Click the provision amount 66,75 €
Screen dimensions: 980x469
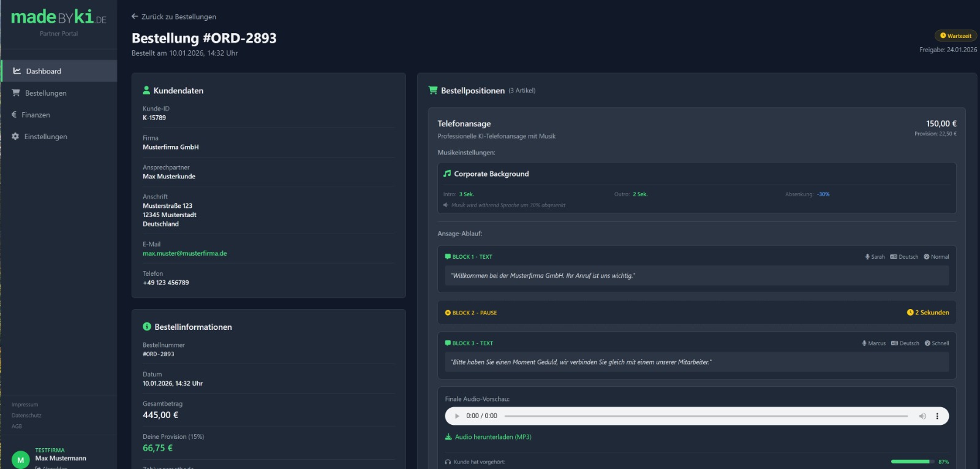pyautogui.click(x=157, y=448)
